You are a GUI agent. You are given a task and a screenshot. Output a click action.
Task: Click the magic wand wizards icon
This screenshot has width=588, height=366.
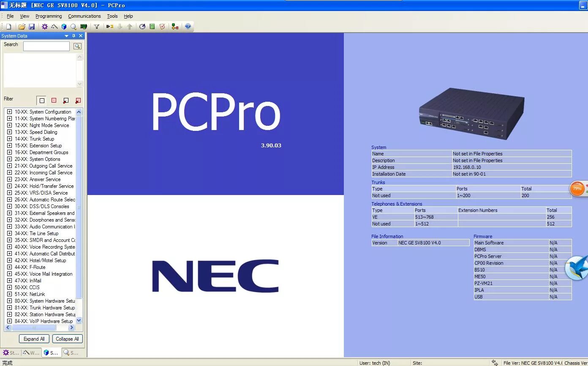[54, 27]
